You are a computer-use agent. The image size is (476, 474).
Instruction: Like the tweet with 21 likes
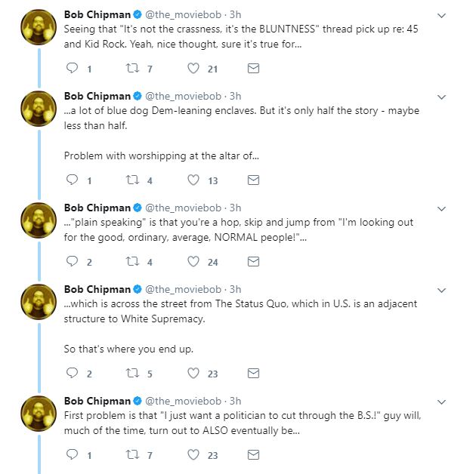(193, 68)
